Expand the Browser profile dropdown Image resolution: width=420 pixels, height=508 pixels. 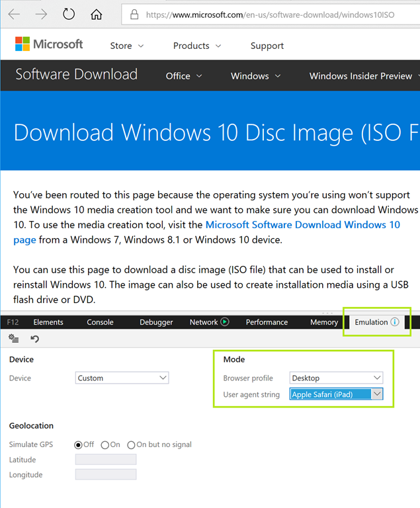click(336, 378)
